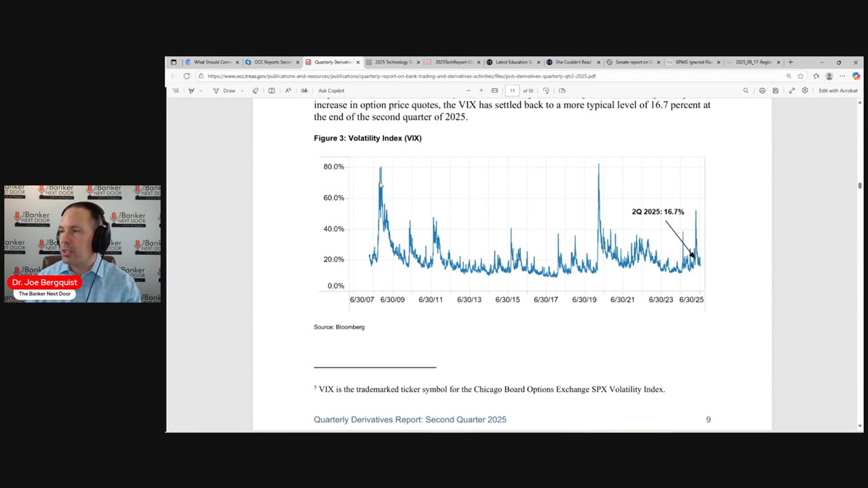Open PDF search (magnifier icon)
The width and height of the screenshot is (868, 488).
[746, 90]
